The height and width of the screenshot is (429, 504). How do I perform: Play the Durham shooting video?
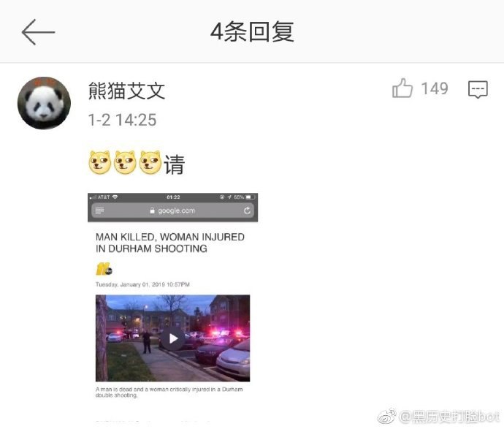[x=173, y=338]
